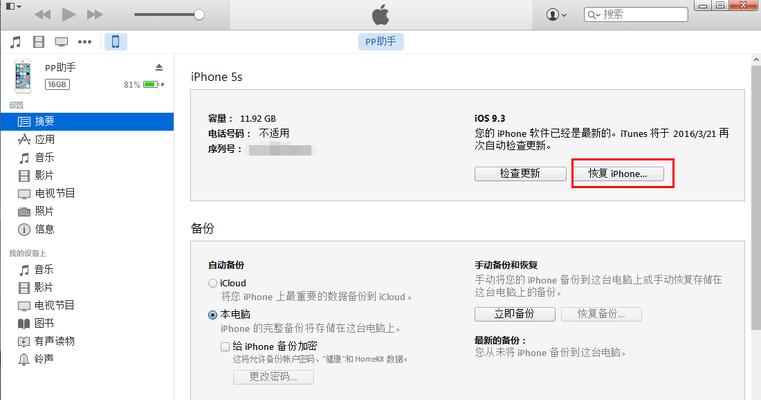Screen dimensions: 761x400
Task: Adjust the volume slider knob
Action: 199,15
